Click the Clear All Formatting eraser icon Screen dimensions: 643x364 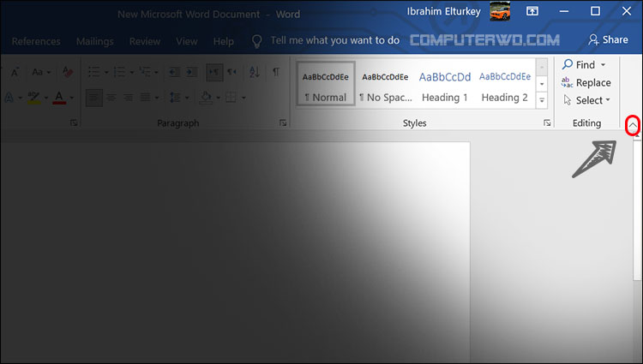68,72
